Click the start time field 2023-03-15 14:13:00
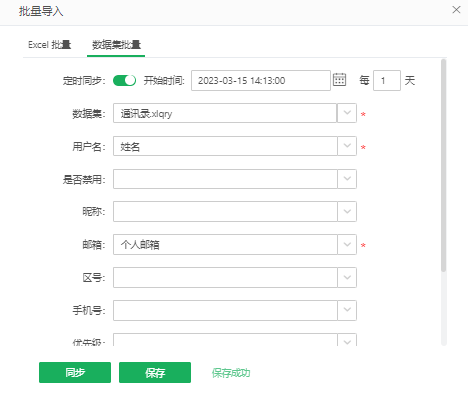The height and width of the screenshot is (396, 468). click(x=261, y=80)
